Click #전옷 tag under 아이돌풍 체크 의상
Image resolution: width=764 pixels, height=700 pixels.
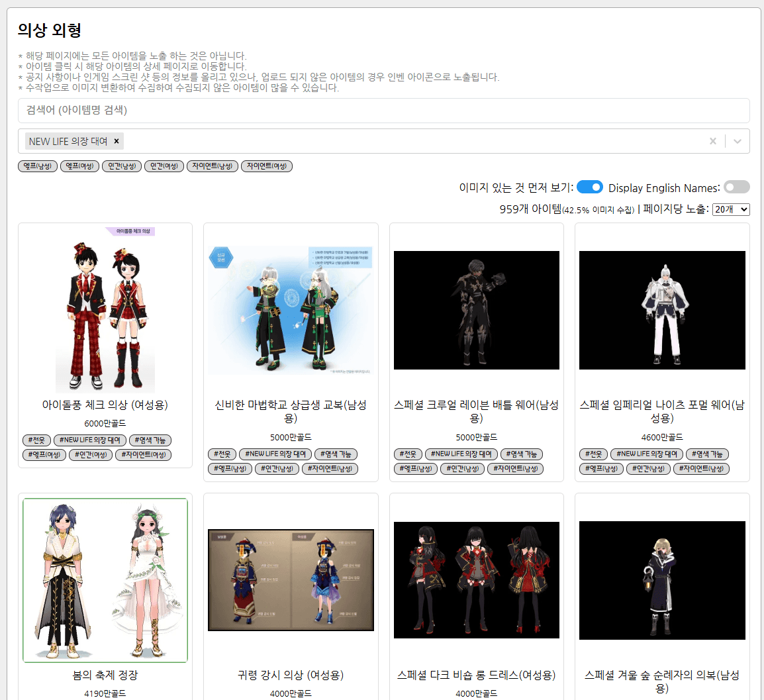click(x=36, y=440)
